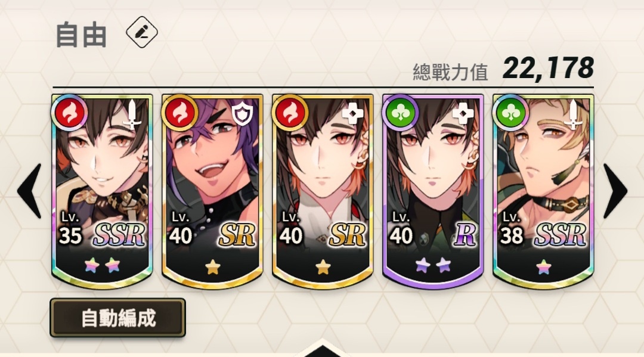Screen dimensions: 644x357
Task: Tap the green clover icon on the R card
Action: click(400, 113)
